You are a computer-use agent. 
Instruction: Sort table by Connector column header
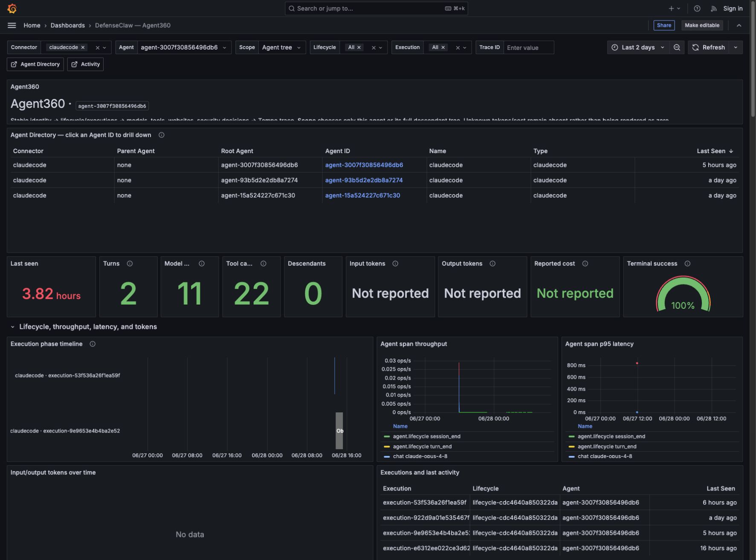[x=28, y=151]
